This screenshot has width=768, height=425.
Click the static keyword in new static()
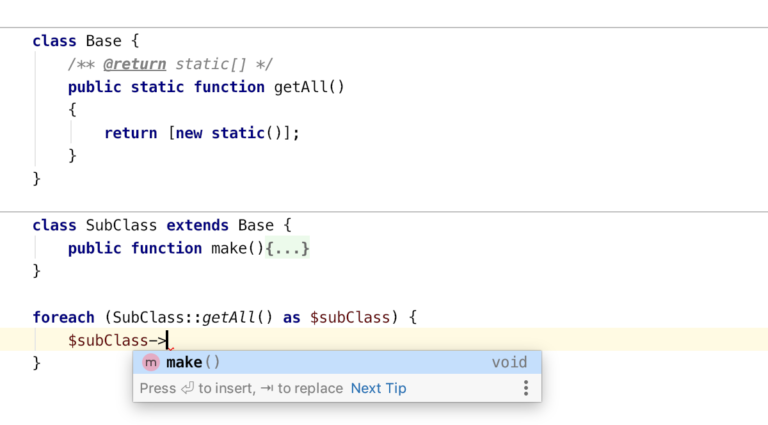click(237, 133)
